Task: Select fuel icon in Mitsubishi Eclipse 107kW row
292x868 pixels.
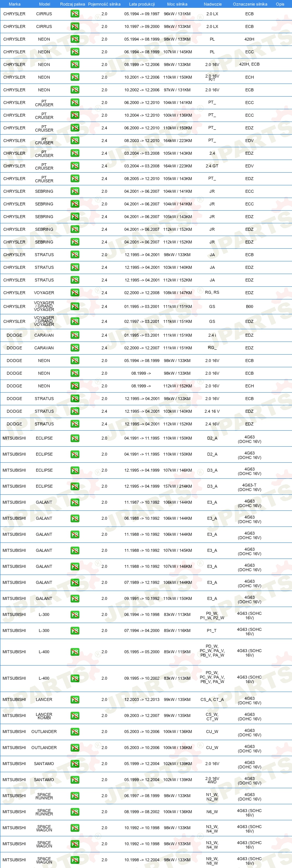Action: pyautogui.click(x=75, y=470)
